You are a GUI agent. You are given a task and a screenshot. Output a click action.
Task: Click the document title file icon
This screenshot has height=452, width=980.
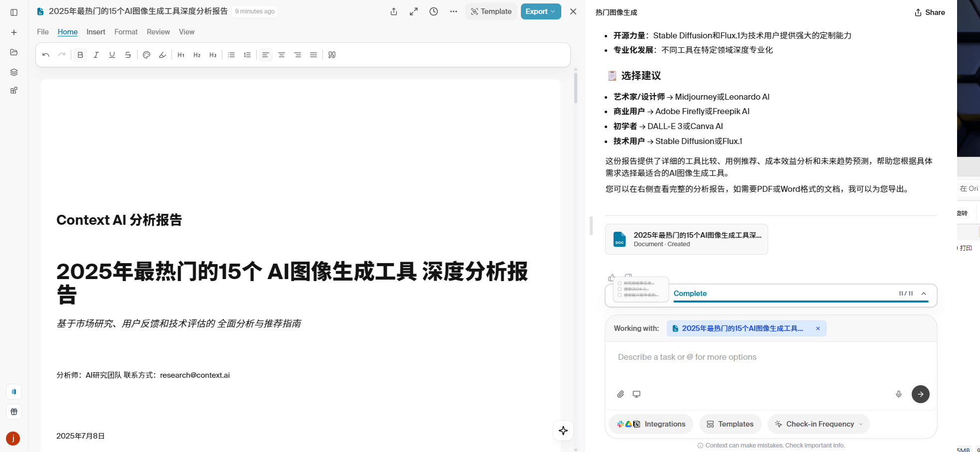[40, 11]
